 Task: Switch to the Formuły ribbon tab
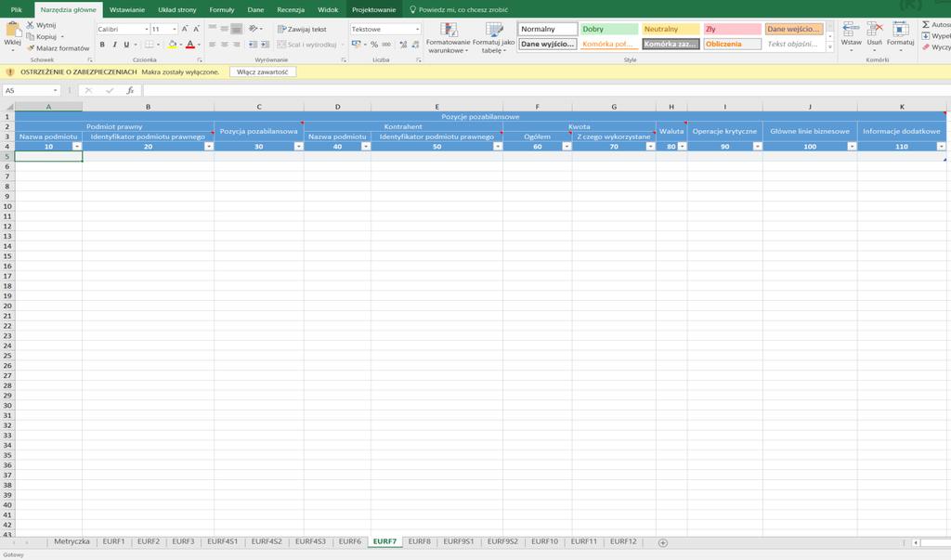(x=221, y=9)
